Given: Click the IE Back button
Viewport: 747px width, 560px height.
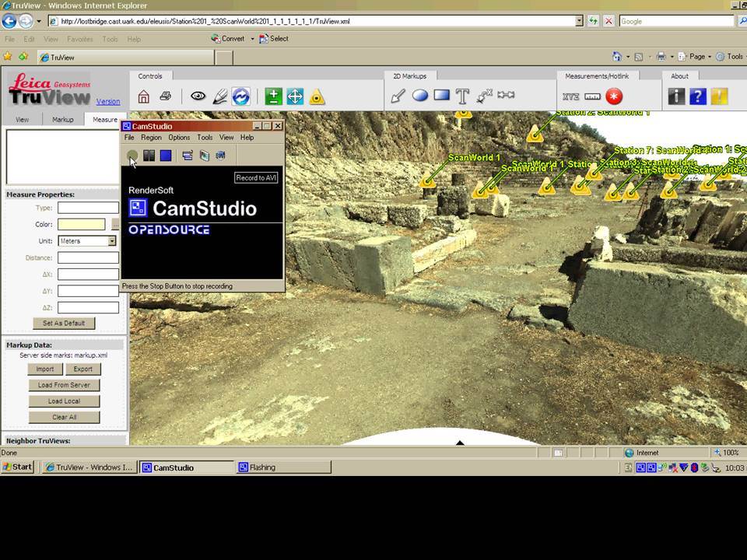Looking at the screenshot, I should [9, 21].
